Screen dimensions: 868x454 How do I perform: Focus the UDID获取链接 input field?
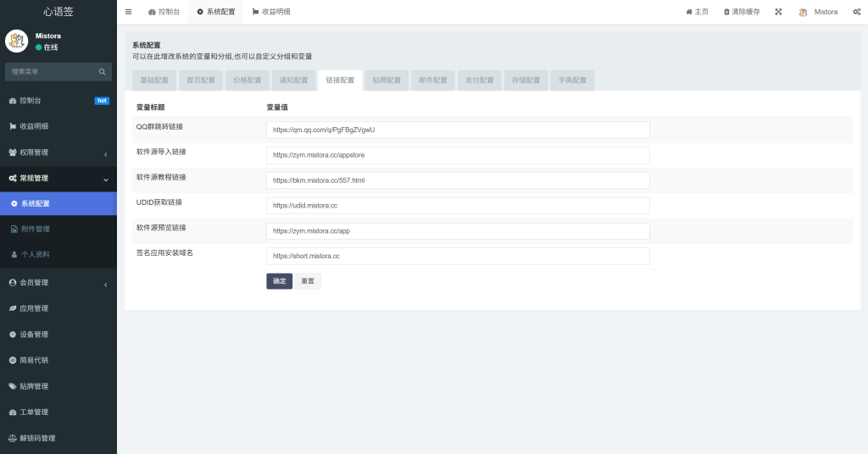click(458, 206)
